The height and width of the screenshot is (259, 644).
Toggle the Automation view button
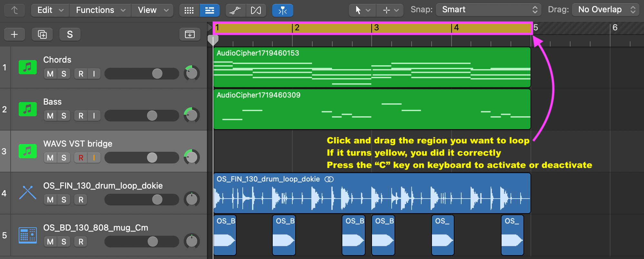[235, 10]
